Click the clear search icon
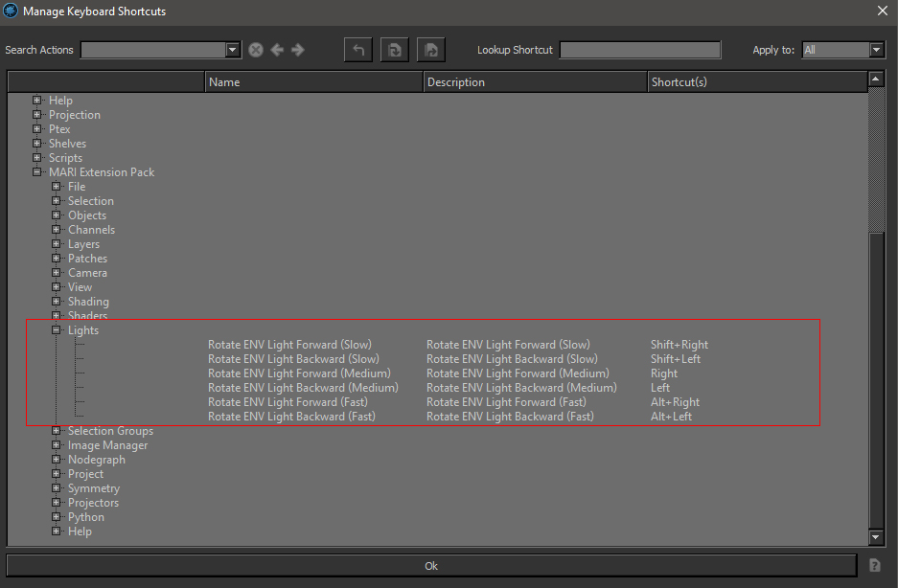Viewport: 898px width, 588px height. pyautogui.click(x=256, y=50)
